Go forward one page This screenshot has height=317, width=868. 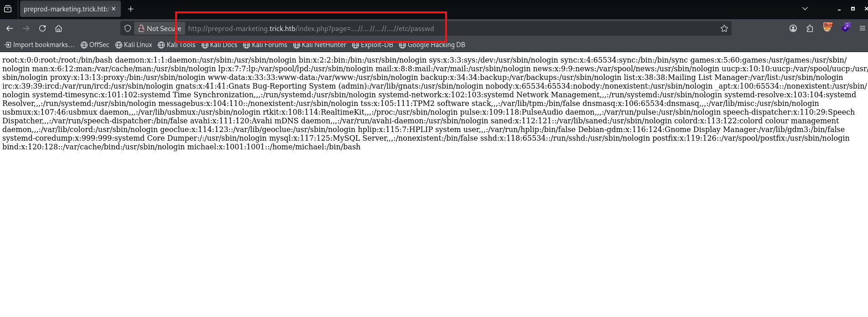[x=26, y=28]
